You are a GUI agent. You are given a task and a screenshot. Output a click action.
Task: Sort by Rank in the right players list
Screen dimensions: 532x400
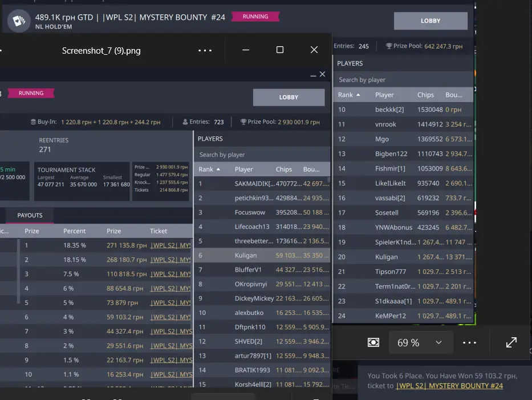pos(349,95)
